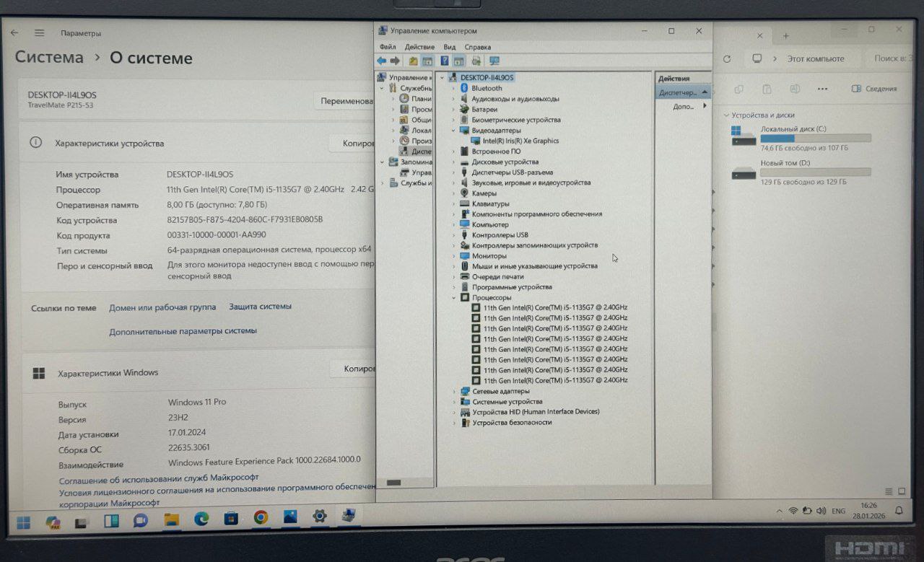Click the Help icon in Computer Management toolbar
Image resolution: width=924 pixels, height=562 pixels.
(x=445, y=61)
